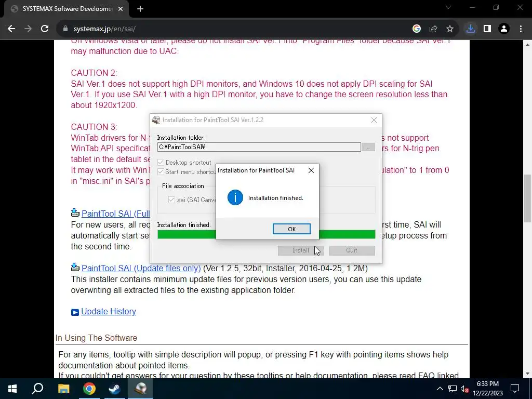
Task: Close the SYSTEMAX browser tab
Action: click(x=121, y=9)
